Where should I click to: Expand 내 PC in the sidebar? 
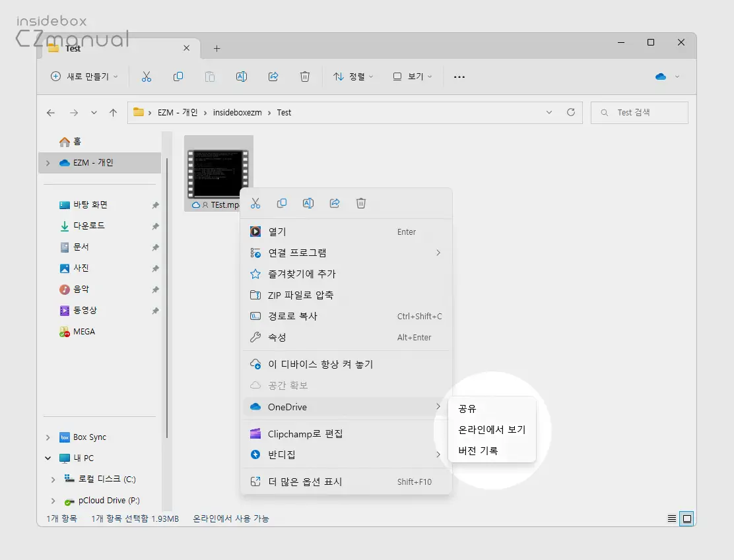tap(47, 458)
